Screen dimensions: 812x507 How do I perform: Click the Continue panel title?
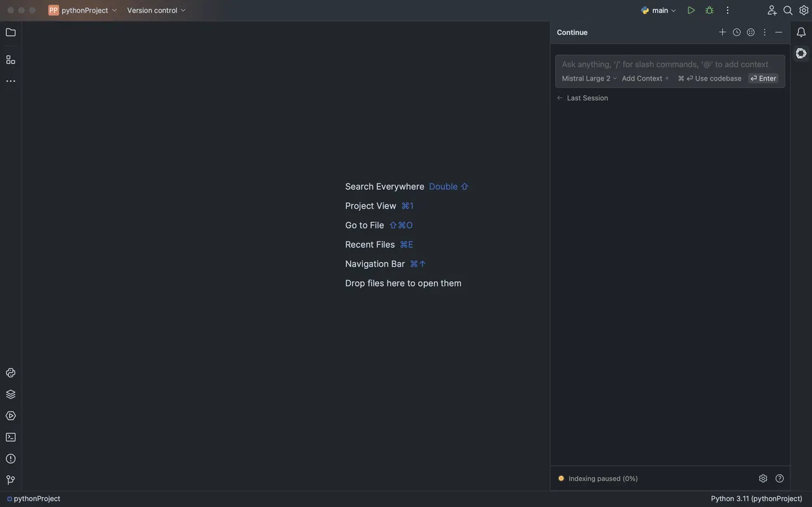point(572,32)
